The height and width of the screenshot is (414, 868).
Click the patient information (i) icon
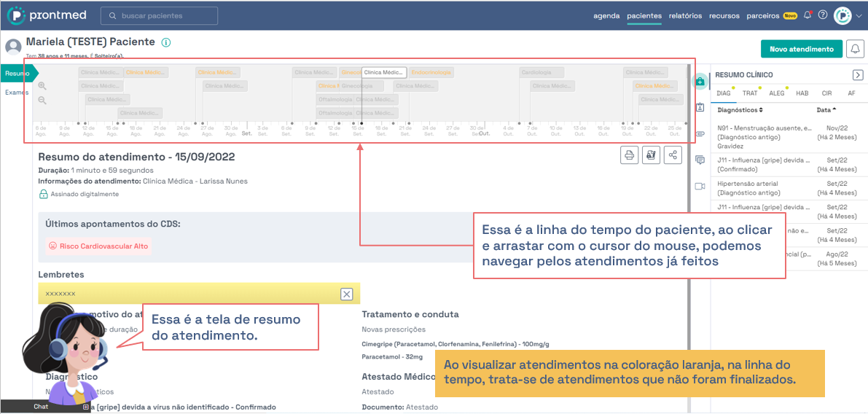(166, 42)
